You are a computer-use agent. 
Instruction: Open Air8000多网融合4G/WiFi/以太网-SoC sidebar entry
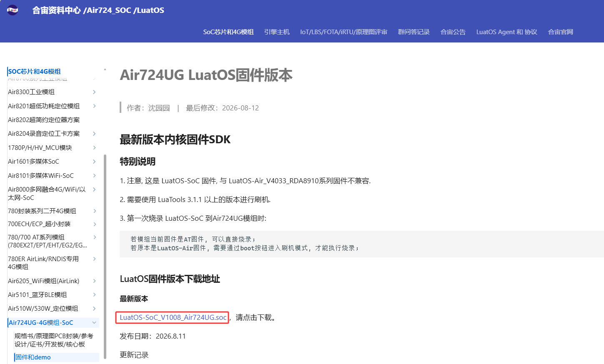click(x=47, y=194)
